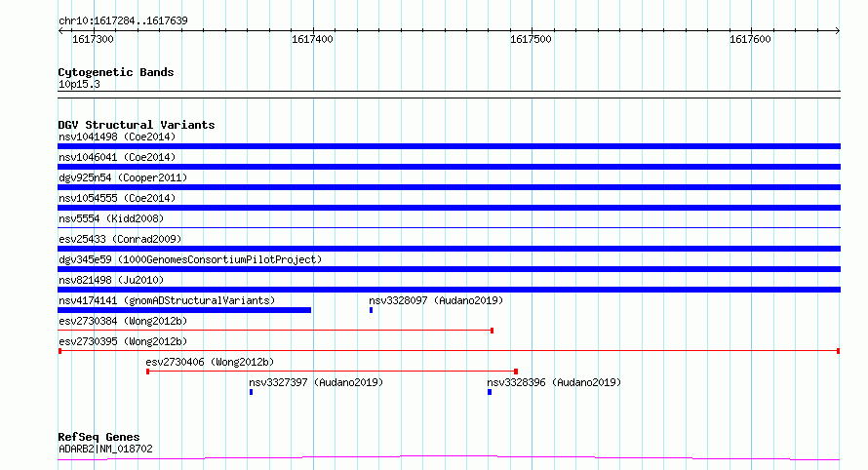The image size is (868, 470).
Task: Select the esv2730384 (Wong2012b) label
Action: pyautogui.click(x=123, y=321)
